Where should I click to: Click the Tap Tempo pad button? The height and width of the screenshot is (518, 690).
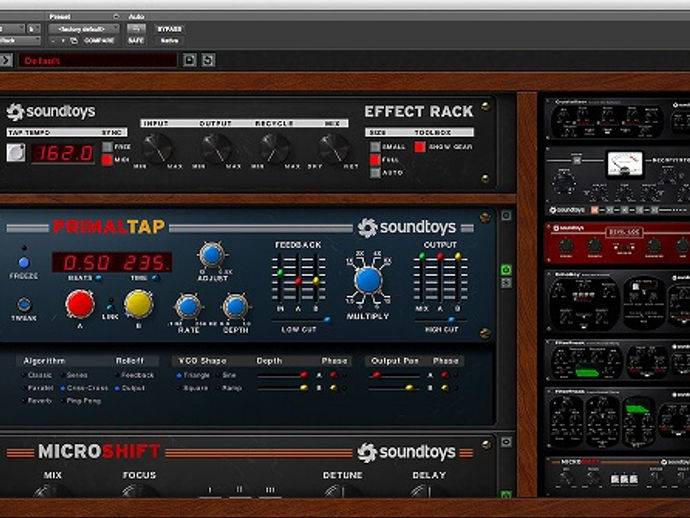tap(16, 153)
